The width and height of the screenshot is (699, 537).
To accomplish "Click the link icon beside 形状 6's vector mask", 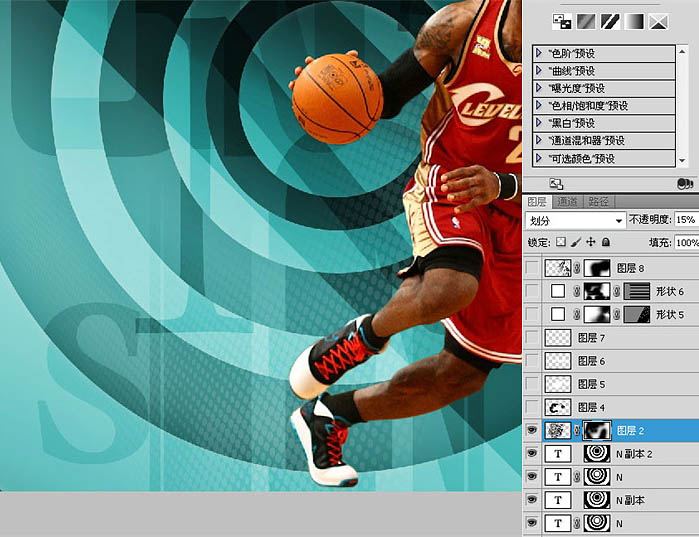I will (x=617, y=291).
